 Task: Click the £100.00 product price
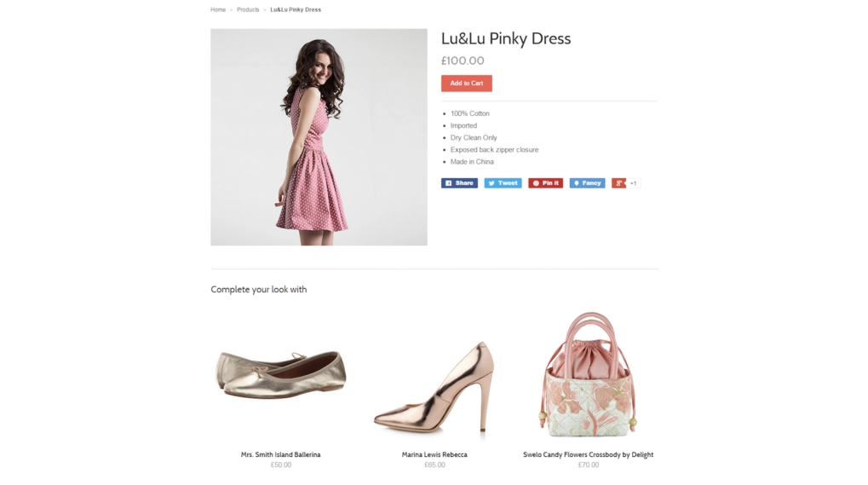tap(463, 61)
